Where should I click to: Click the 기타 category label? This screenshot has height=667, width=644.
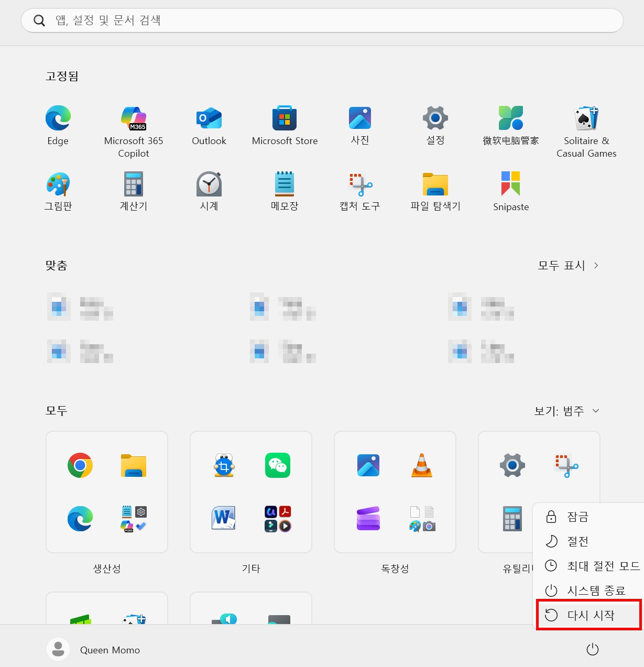[x=251, y=568]
